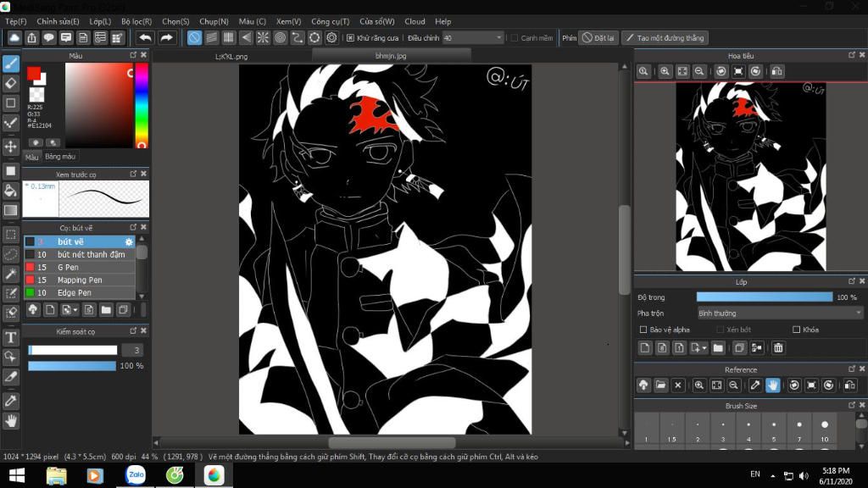The image size is (868, 488).
Task: Select the Bucket fill tool
Action: coord(10,191)
